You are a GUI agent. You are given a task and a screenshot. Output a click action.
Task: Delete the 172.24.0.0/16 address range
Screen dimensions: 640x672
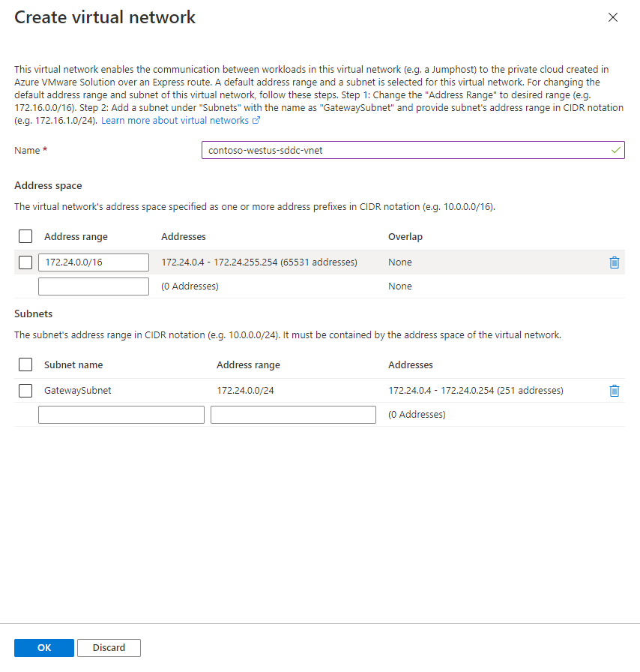(x=615, y=262)
